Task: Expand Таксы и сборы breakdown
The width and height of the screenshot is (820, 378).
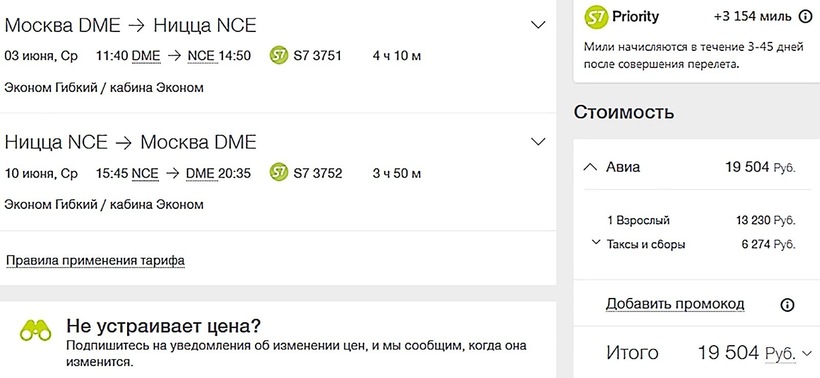Action: coord(595,243)
